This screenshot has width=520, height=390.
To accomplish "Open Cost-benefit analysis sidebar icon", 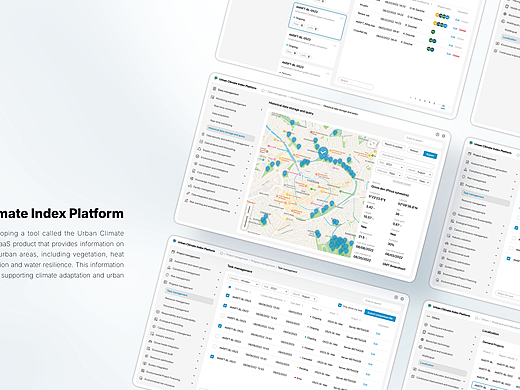I will (x=194, y=171).
